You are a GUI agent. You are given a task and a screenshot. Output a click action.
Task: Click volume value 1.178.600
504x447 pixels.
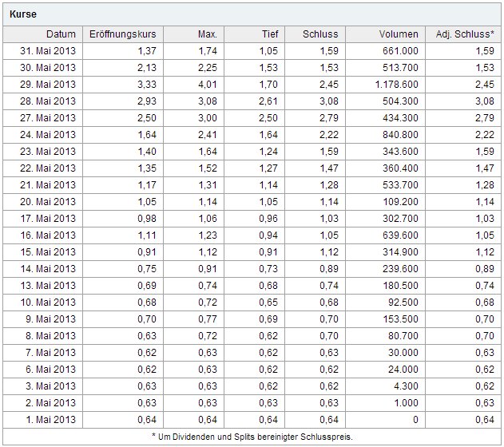coord(397,84)
